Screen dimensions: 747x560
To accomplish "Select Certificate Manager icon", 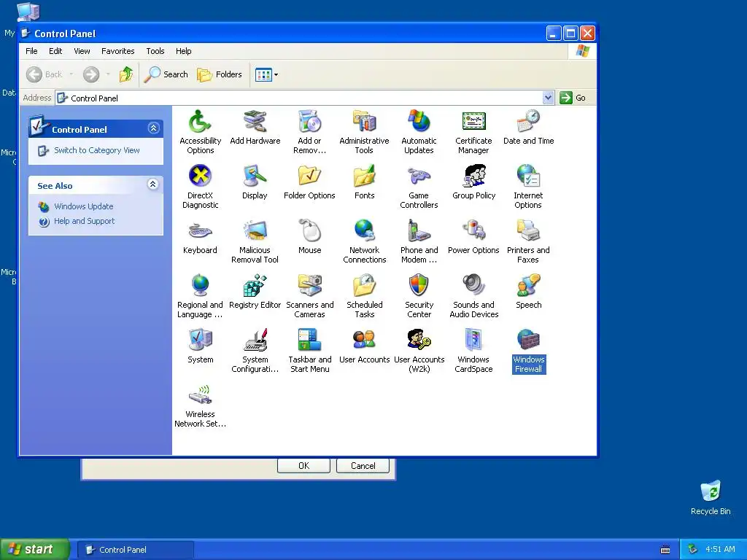I will click(x=473, y=122).
